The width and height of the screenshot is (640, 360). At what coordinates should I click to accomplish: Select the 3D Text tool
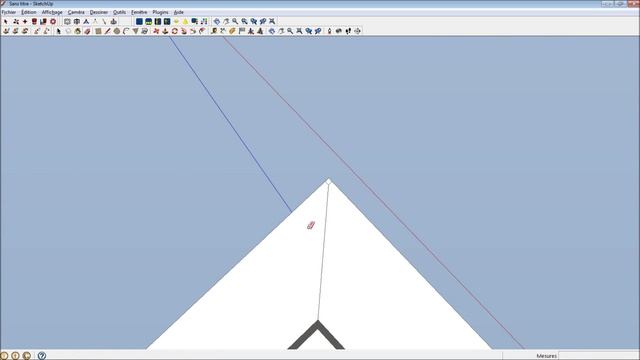260,31
